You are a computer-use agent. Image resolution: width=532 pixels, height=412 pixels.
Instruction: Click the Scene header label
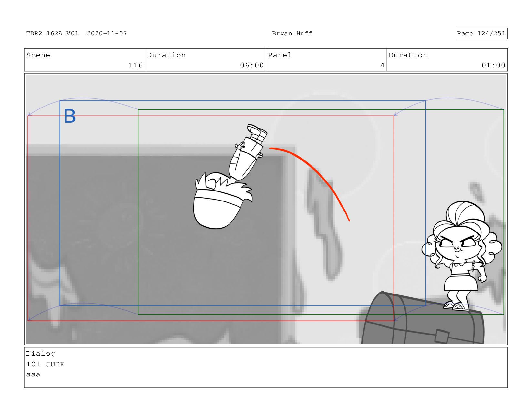pyautogui.click(x=38, y=55)
